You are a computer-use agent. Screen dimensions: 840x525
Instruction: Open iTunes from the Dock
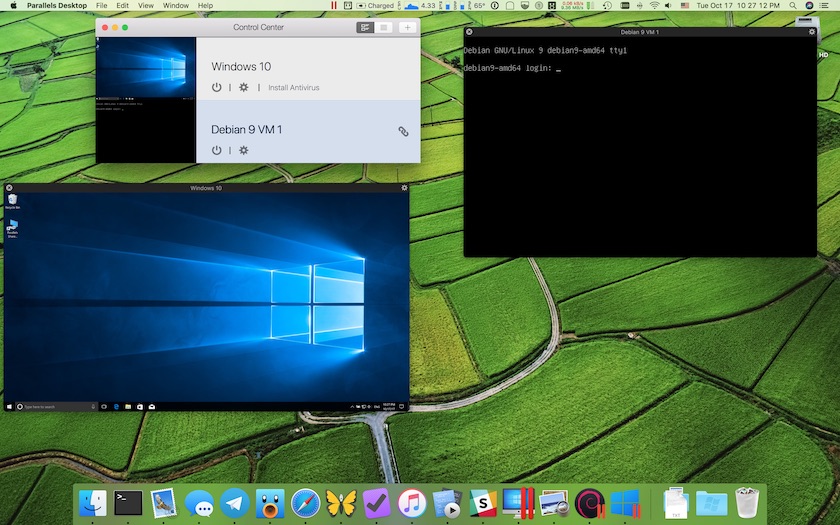[x=411, y=504]
